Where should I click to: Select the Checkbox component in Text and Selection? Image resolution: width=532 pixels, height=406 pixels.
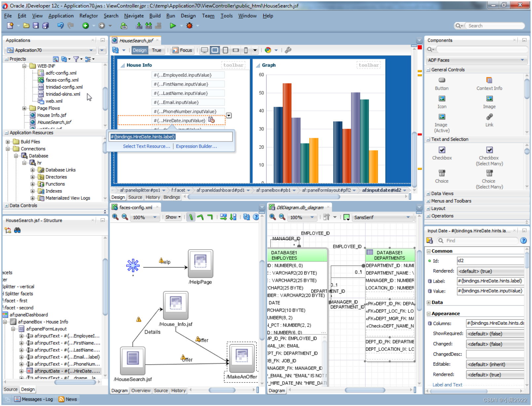(x=442, y=153)
